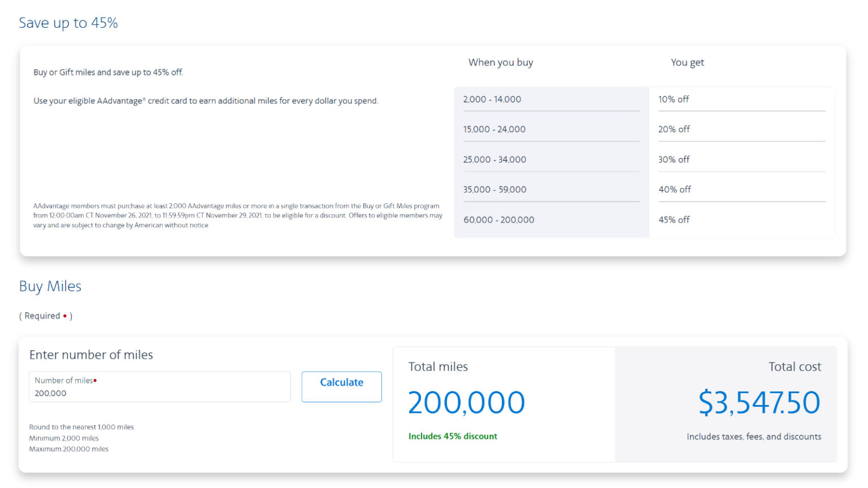Click the Required indicator under Buy Miles

pyautogui.click(x=45, y=316)
